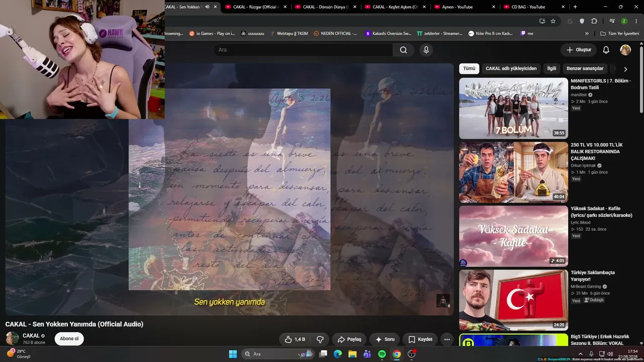This screenshot has height=362, width=644.
Task: Switch to the CAKAL - Dönsün Dünya tab
Action: coord(326,7)
